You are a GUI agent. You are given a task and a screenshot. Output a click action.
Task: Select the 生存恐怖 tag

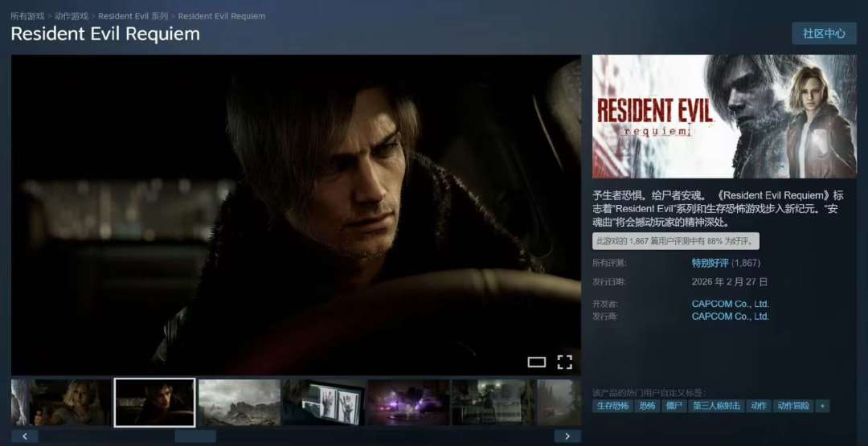pos(612,406)
